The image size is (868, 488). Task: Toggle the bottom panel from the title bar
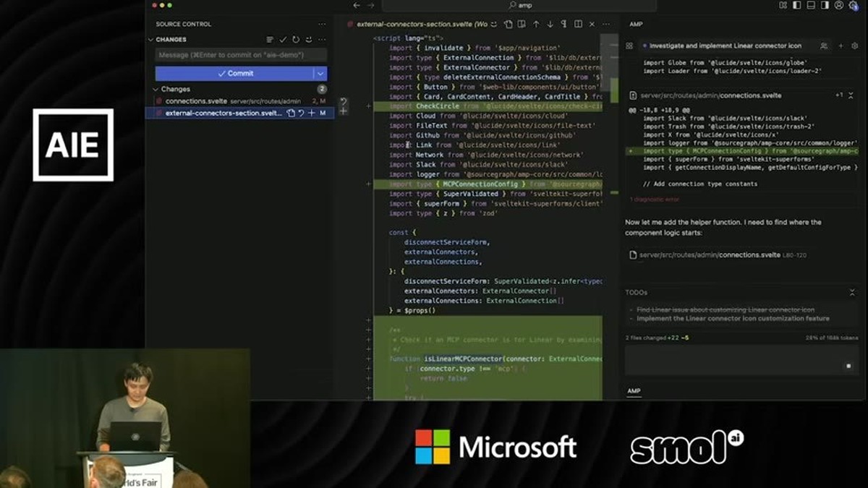(x=811, y=5)
